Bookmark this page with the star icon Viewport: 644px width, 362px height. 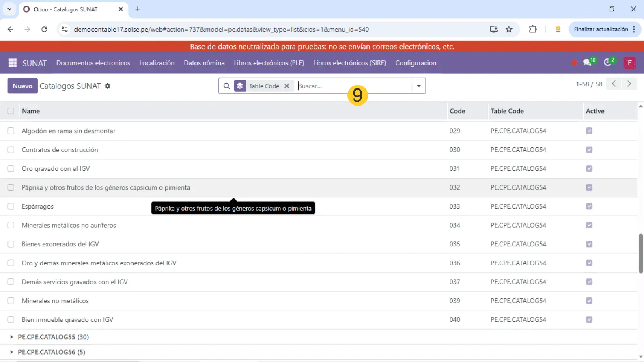pyautogui.click(x=509, y=29)
